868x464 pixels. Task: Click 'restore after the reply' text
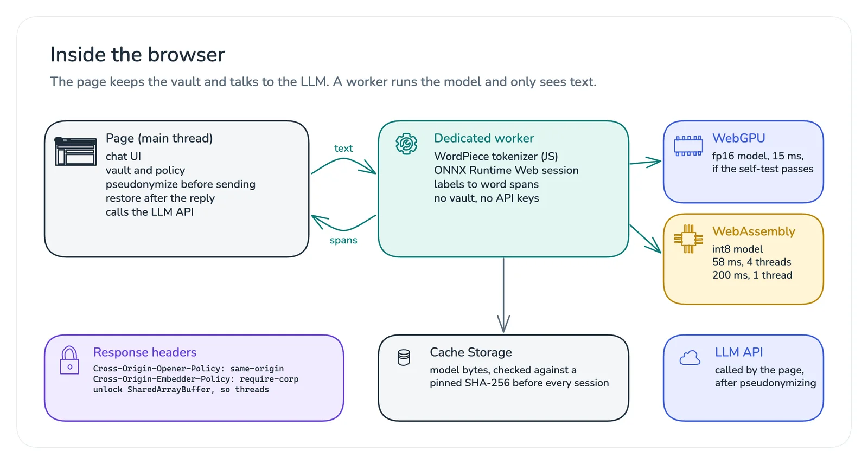tap(160, 198)
